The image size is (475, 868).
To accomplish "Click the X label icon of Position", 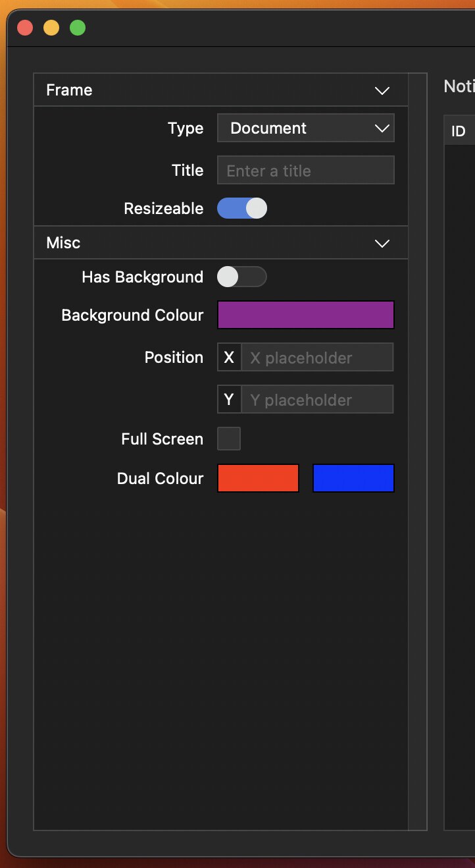I will pyautogui.click(x=229, y=357).
